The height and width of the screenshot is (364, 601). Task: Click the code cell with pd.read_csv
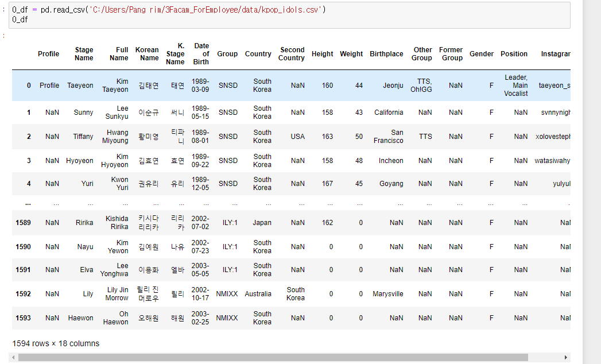click(x=289, y=15)
